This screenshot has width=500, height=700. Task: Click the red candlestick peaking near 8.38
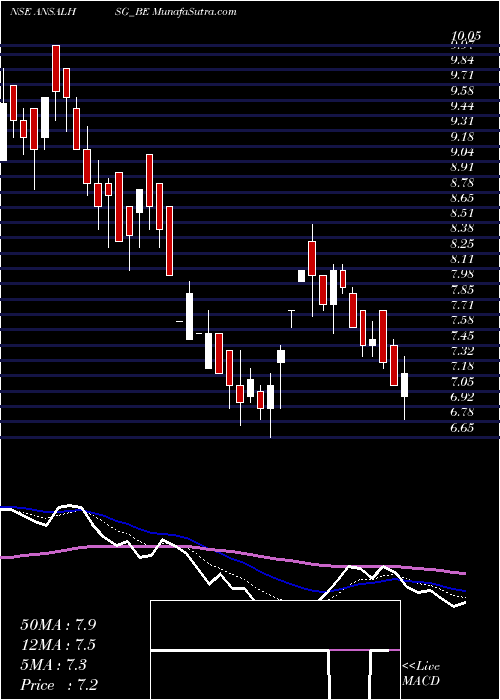pyautogui.click(x=312, y=271)
